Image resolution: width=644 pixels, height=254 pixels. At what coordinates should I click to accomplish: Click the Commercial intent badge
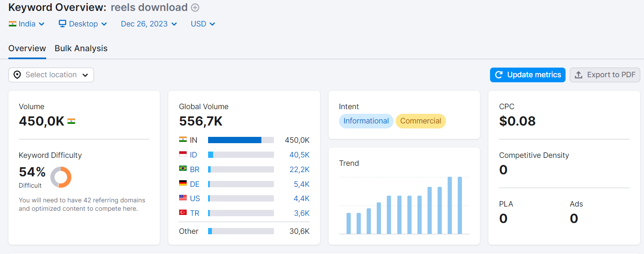click(421, 121)
